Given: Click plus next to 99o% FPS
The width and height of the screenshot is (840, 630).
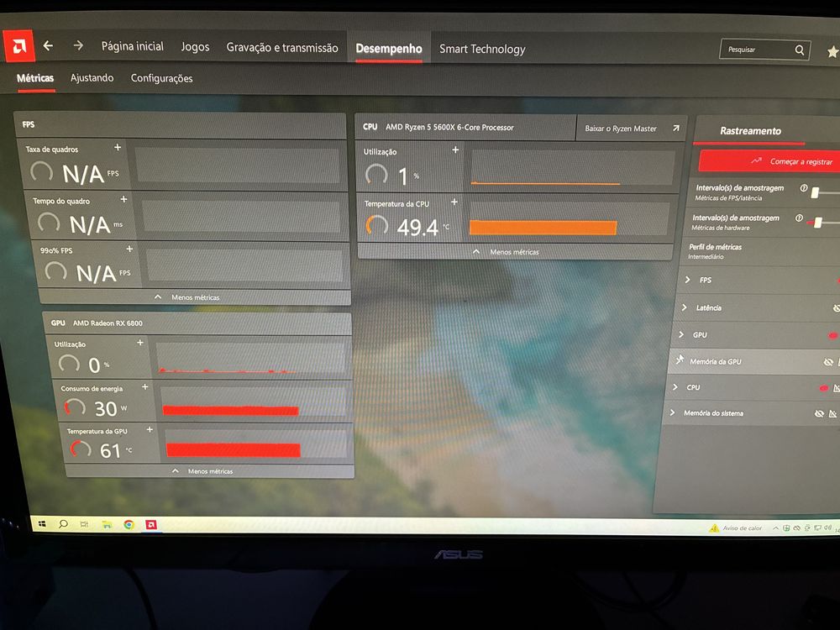Looking at the screenshot, I should [129, 249].
